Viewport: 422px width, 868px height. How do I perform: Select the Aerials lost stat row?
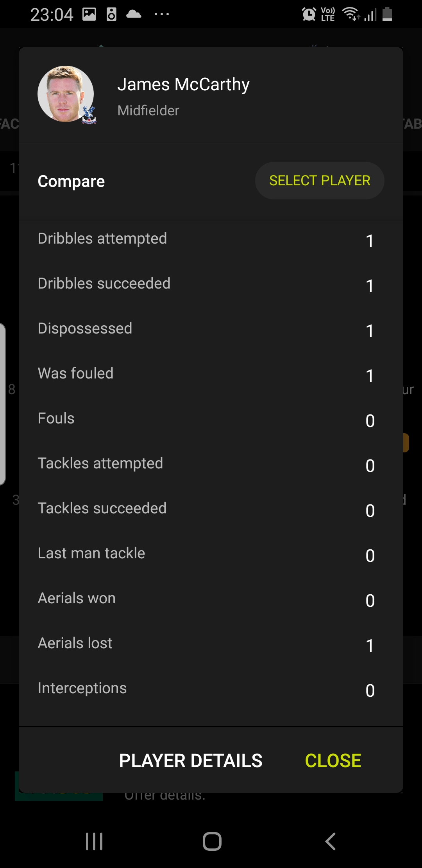(x=211, y=644)
